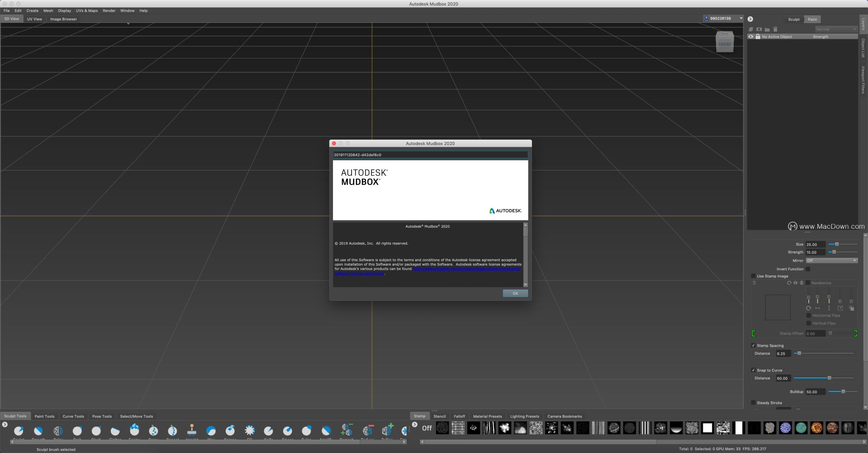Open the Render menu
The image size is (868, 453).
(x=109, y=11)
